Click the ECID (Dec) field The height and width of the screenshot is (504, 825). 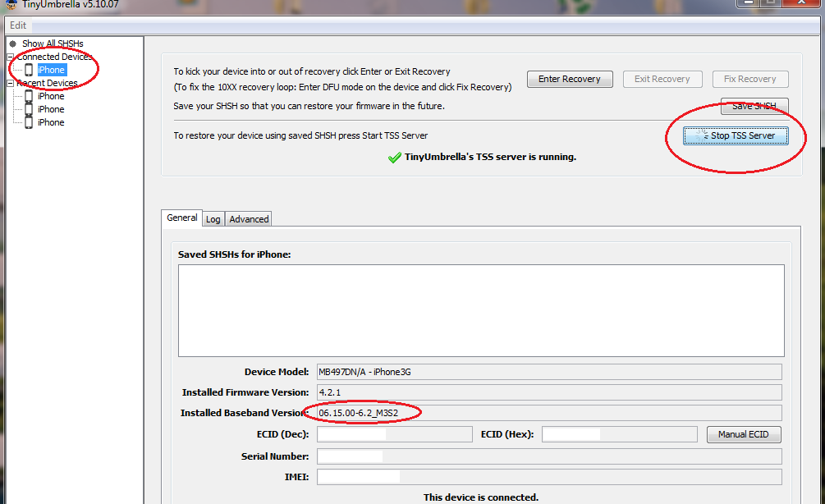tap(395, 434)
